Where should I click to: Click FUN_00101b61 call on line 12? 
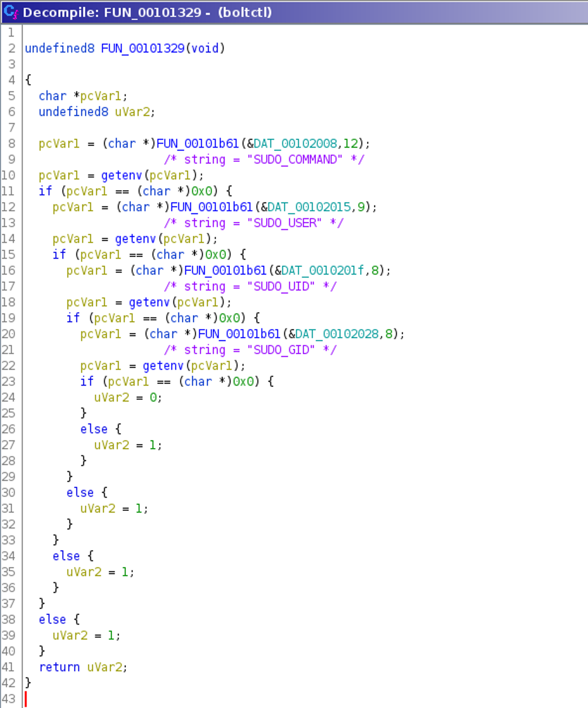[x=212, y=207]
